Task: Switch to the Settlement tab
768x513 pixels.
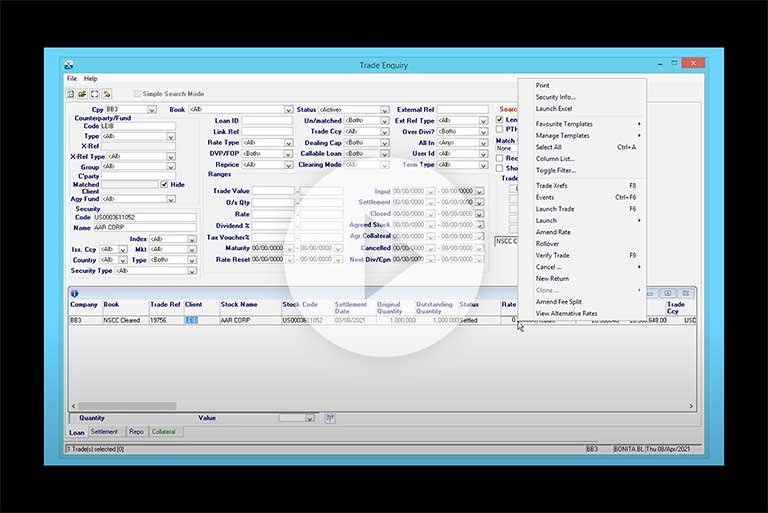Action: pos(104,432)
